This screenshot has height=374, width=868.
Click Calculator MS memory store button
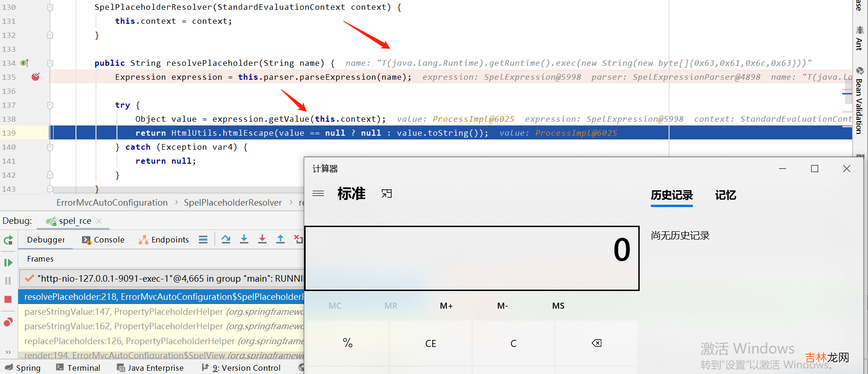pos(558,306)
